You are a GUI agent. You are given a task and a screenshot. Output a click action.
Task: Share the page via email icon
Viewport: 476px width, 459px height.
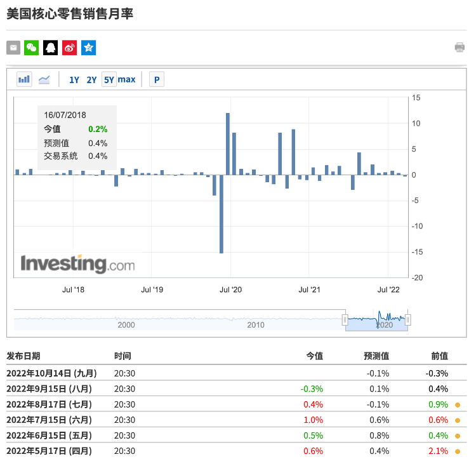point(13,48)
